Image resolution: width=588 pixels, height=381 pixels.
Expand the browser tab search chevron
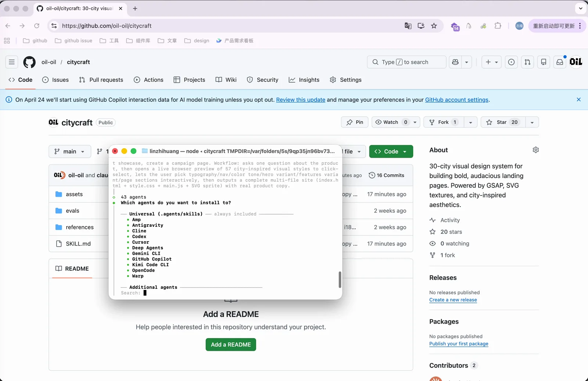(581, 8)
